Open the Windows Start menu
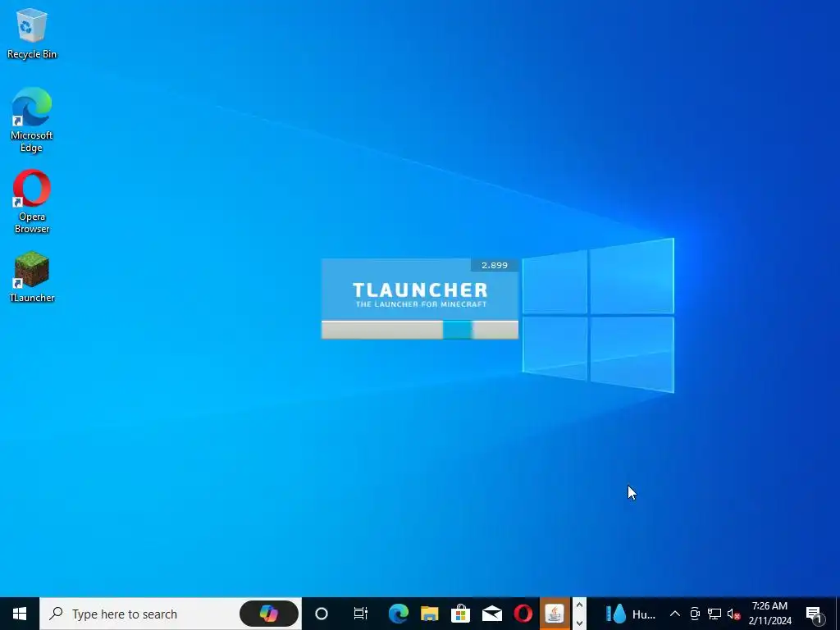The image size is (840, 630). 20,614
